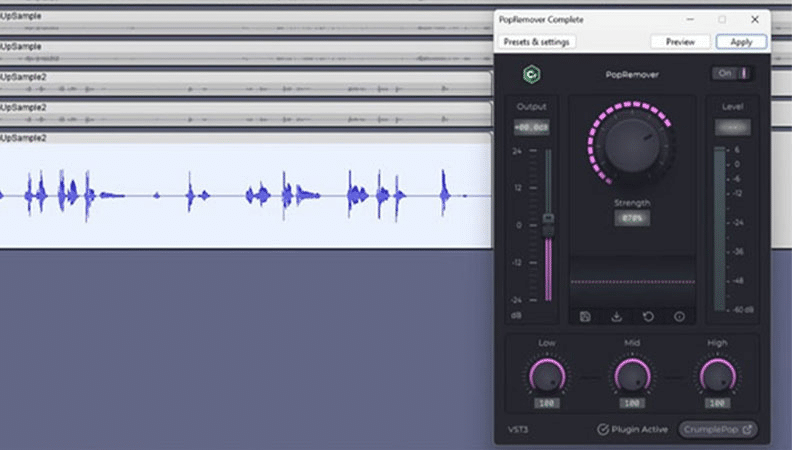Screen dimensions: 792x450
Task: Click the value field under Mid knob
Action: pyautogui.click(x=632, y=403)
